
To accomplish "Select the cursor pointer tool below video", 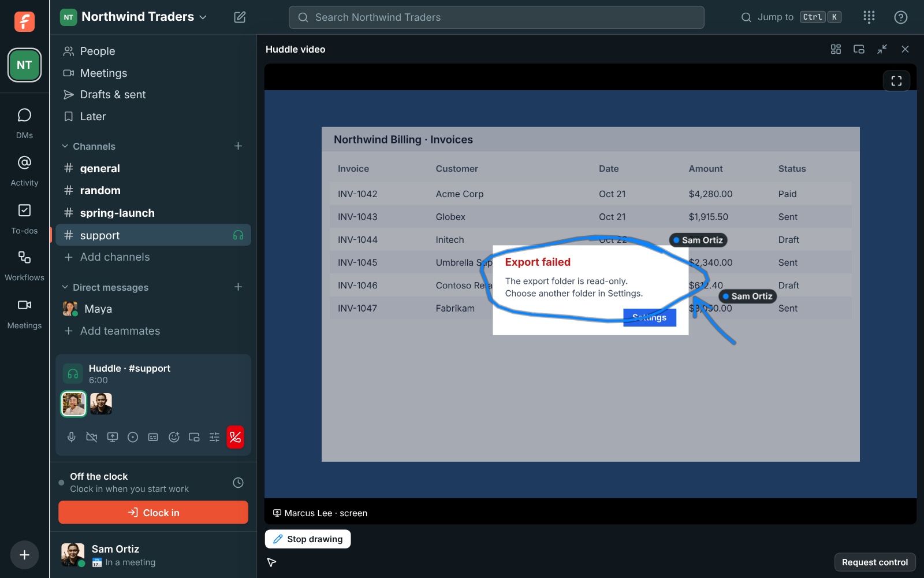I will (x=271, y=562).
